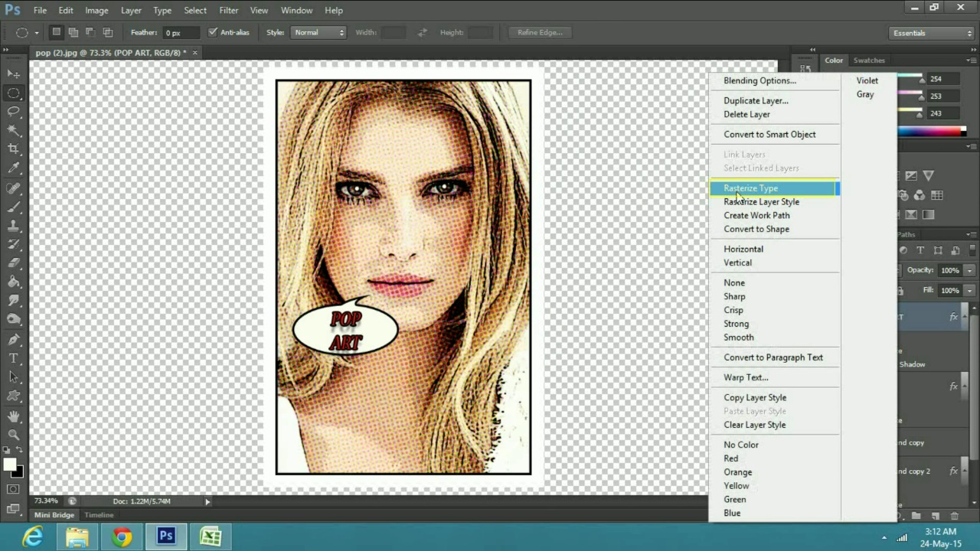Image resolution: width=980 pixels, height=551 pixels.
Task: Select the Path Selection tool
Action: (x=14, y=378)
